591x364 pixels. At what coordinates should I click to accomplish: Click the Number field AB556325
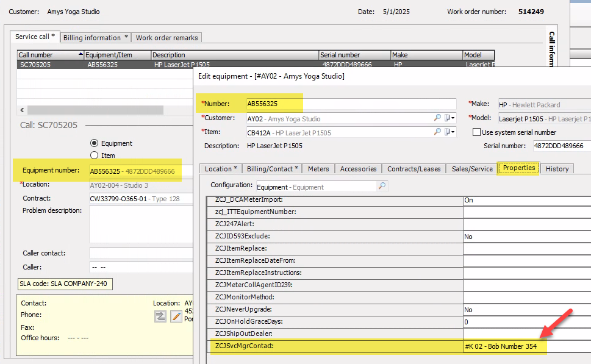point(351,104)
